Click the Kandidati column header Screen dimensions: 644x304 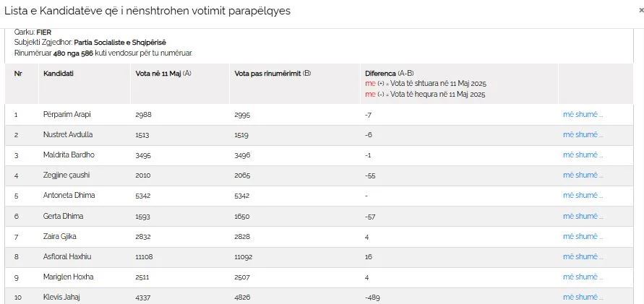pos(59,74)
